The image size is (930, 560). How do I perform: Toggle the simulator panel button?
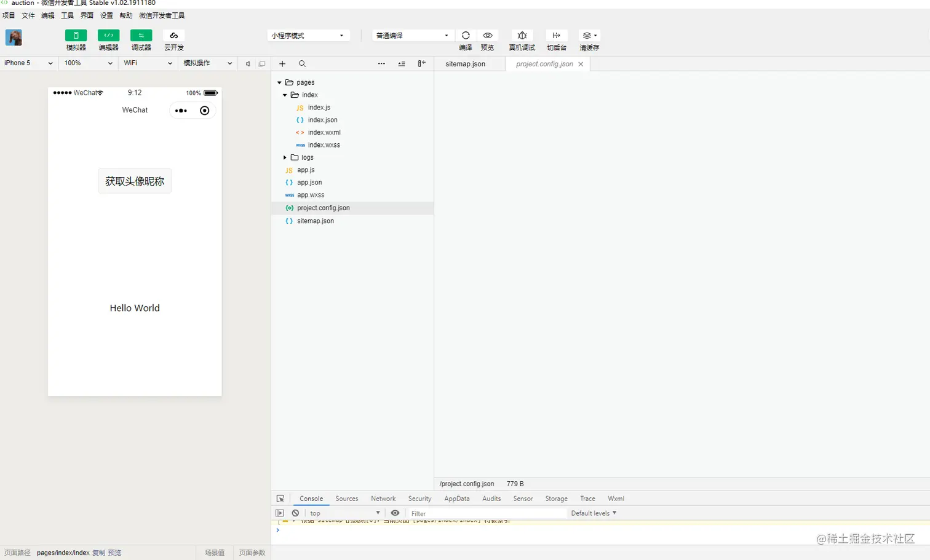click(x=76, y=36)
